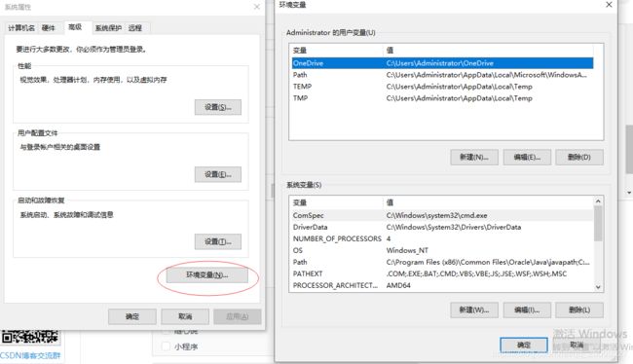633x364 pixels.
Task: Edit user variable with 编辑(E)
Action: tap(527, 157)
